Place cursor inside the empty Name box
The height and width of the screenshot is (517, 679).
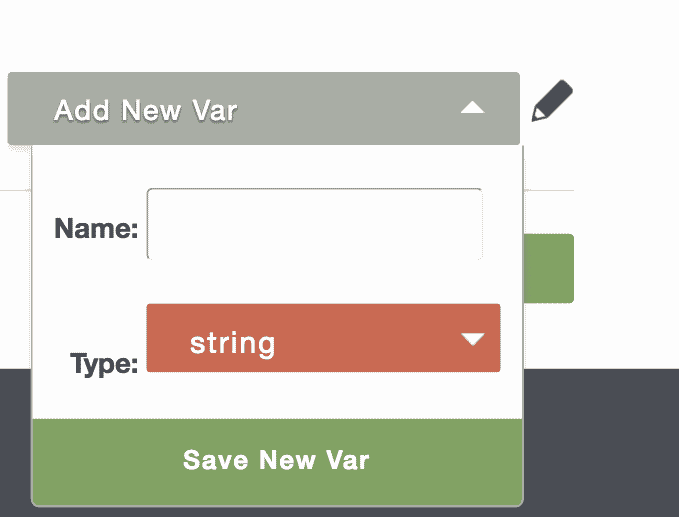pos(314,224)
